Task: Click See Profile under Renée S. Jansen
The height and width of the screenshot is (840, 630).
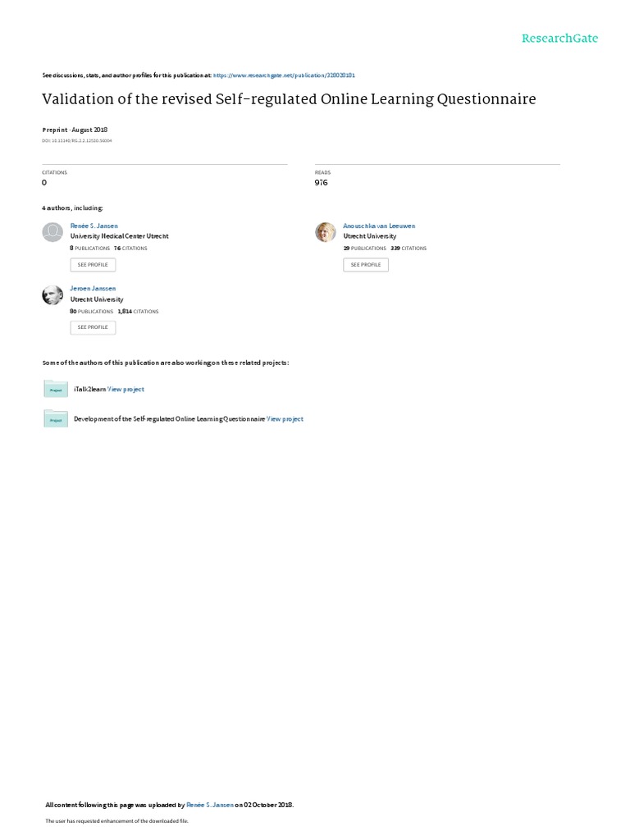Action: 93,265
